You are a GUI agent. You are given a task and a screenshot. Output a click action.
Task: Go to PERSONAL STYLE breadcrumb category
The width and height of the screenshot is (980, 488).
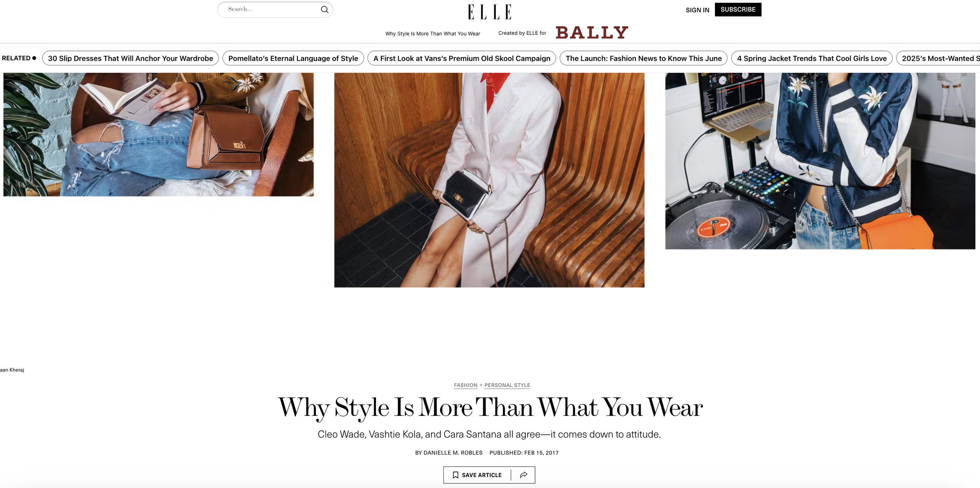[507, 385]
